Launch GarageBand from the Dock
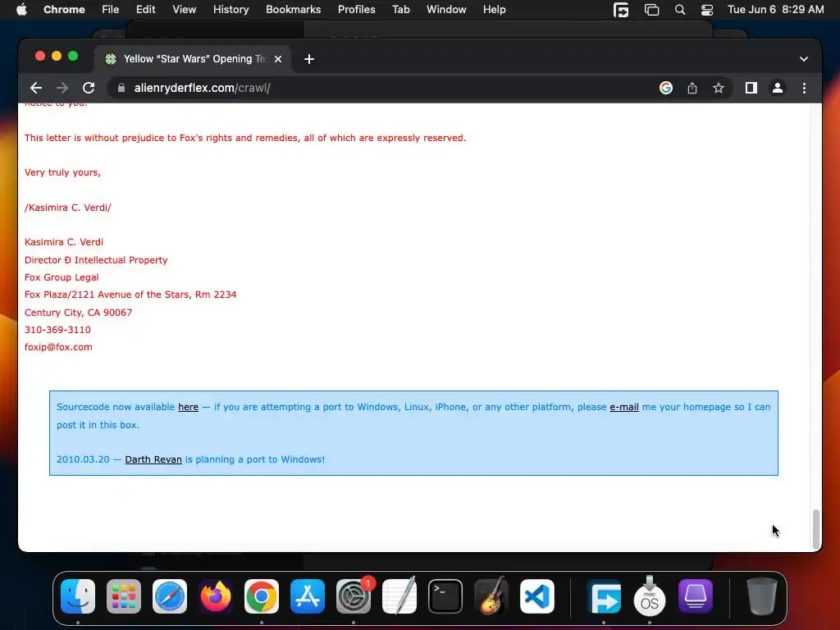840x630 pixels. tap(491, 596)
